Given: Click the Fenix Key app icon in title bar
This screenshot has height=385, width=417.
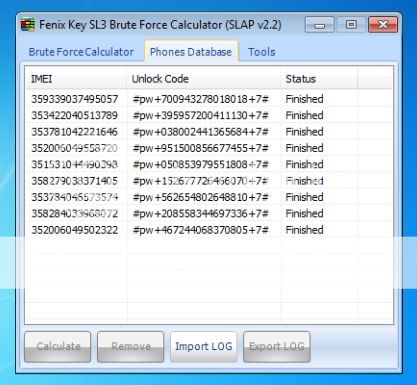Looking at the screenshot, I should click(x=28, y=25).
